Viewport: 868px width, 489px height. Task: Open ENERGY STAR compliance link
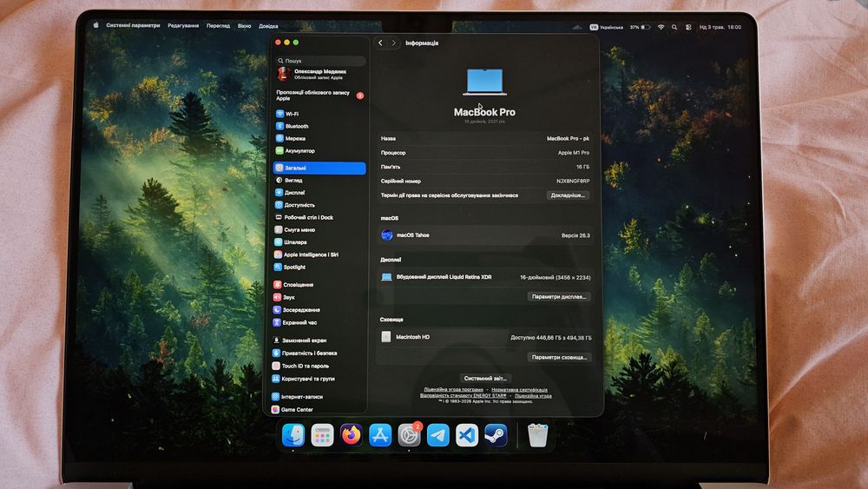tap(463, 396)
